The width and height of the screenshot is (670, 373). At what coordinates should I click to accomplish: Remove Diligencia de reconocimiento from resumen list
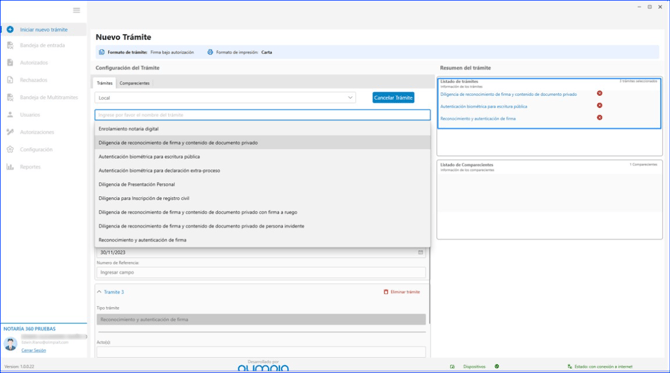[x=599, y=93]
